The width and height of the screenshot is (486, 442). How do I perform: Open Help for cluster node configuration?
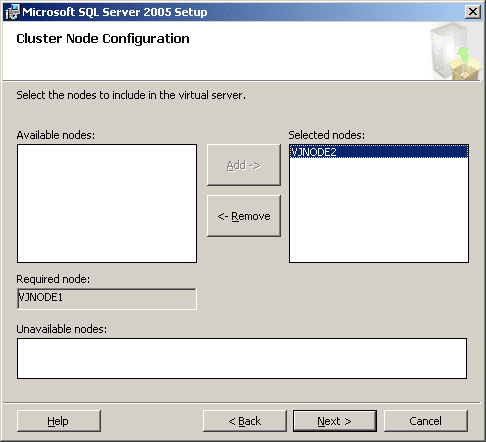(x=59, y=421)
